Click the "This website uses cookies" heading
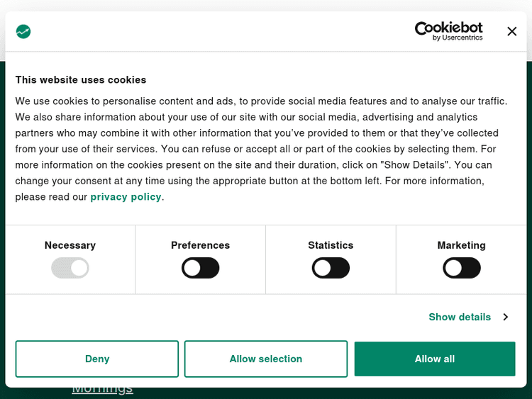 coord(81,80)
